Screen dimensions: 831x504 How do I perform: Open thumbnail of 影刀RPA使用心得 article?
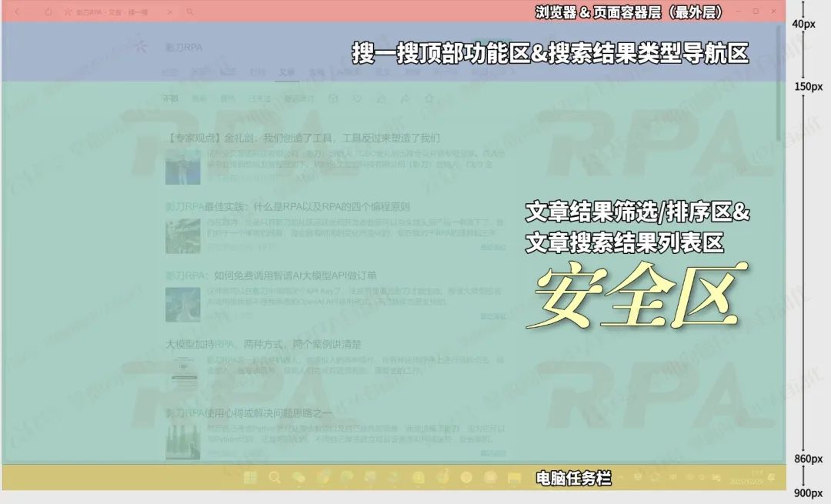(x=183, y=442)
